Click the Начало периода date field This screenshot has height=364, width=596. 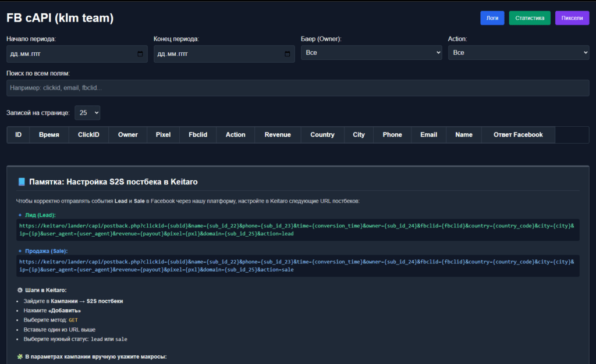coord(77,54)
